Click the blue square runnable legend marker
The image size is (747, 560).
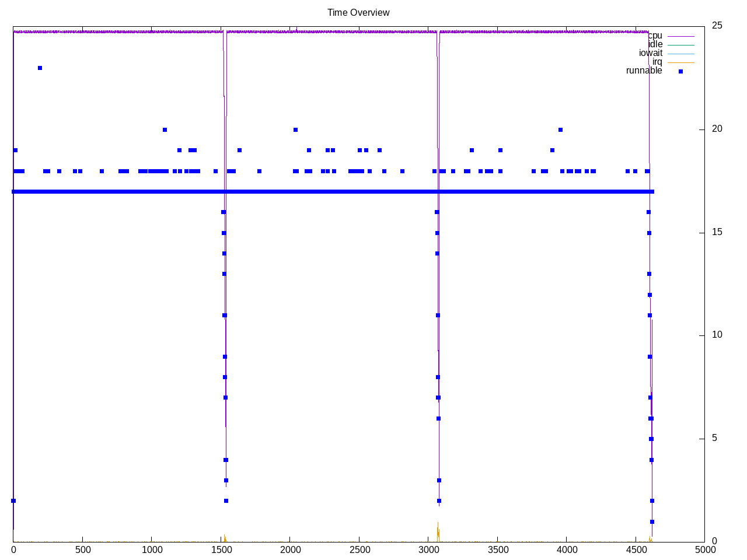click(x=680, y=71)
